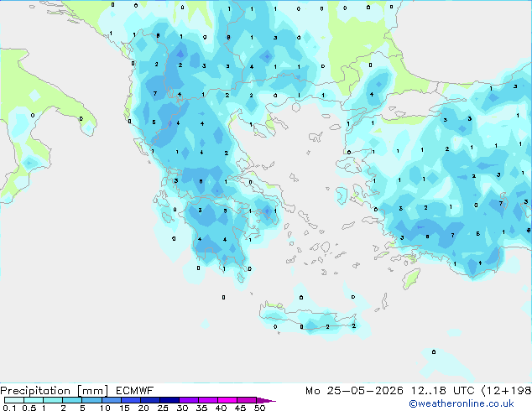
Task: Click the above-50 mm arrow tip of the legend
Action: [266, 400]
